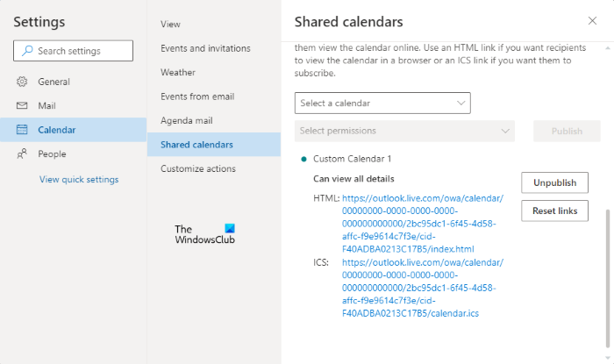Open View quick settings link
The image size is (614, 364).
coord(79,179)
